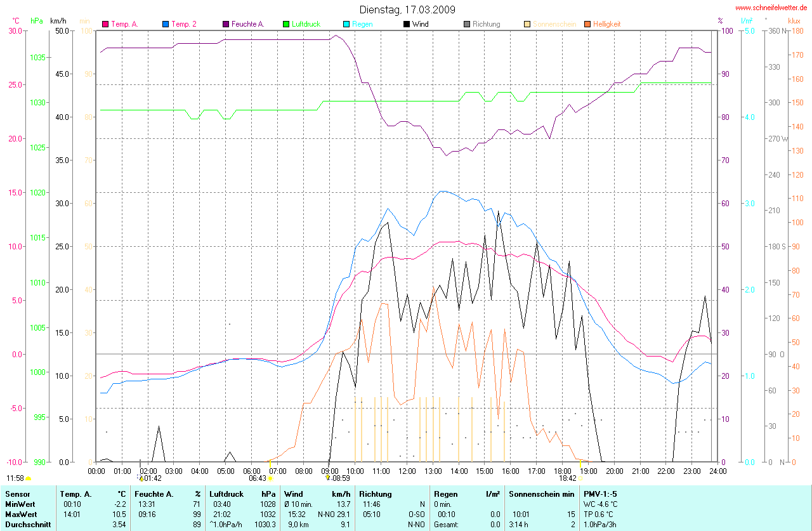Click the PMV-1:-5 header
The height and width of the screenshot is (531, 812).
[x=600, y=494]
